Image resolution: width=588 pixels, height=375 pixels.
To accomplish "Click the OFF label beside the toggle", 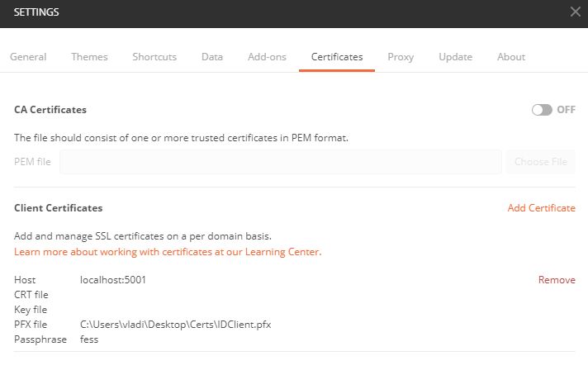I will pos(566,110).
